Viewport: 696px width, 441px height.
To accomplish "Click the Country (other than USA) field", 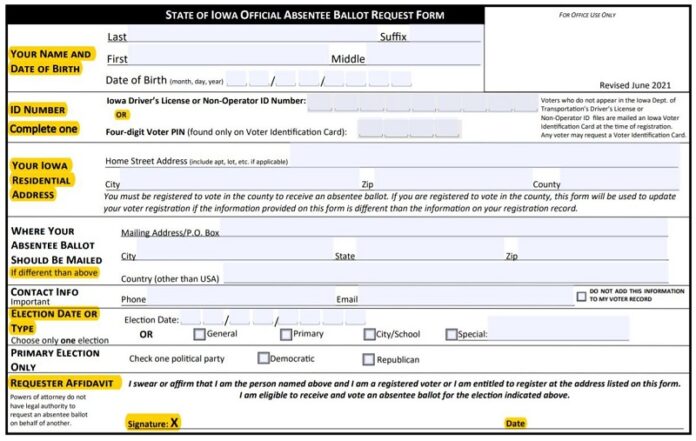I will 445,272.
